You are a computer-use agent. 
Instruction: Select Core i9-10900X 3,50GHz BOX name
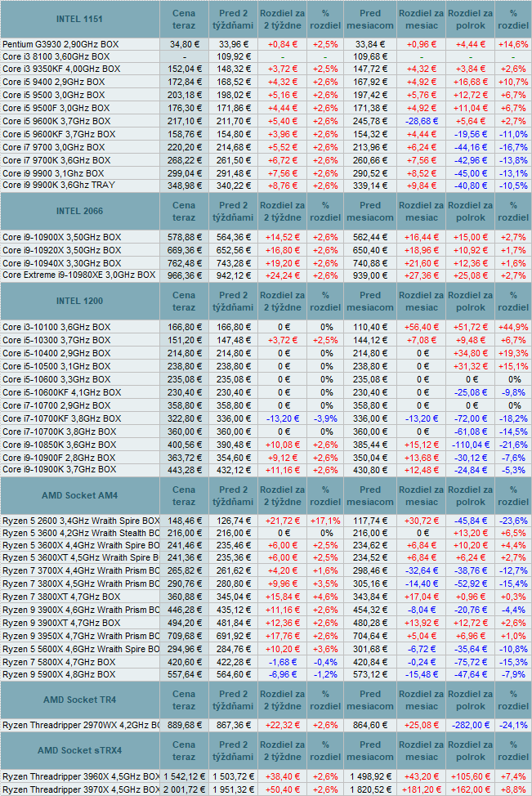click(x=62, y=237)
